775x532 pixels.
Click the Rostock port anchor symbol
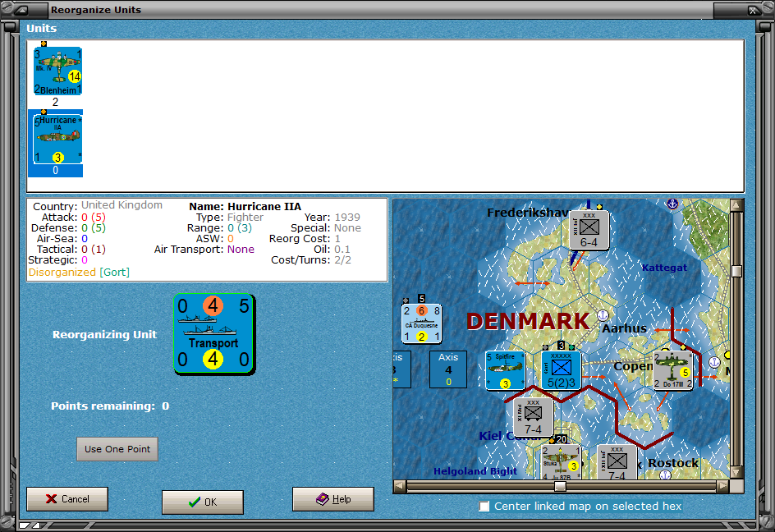[665, 475]
